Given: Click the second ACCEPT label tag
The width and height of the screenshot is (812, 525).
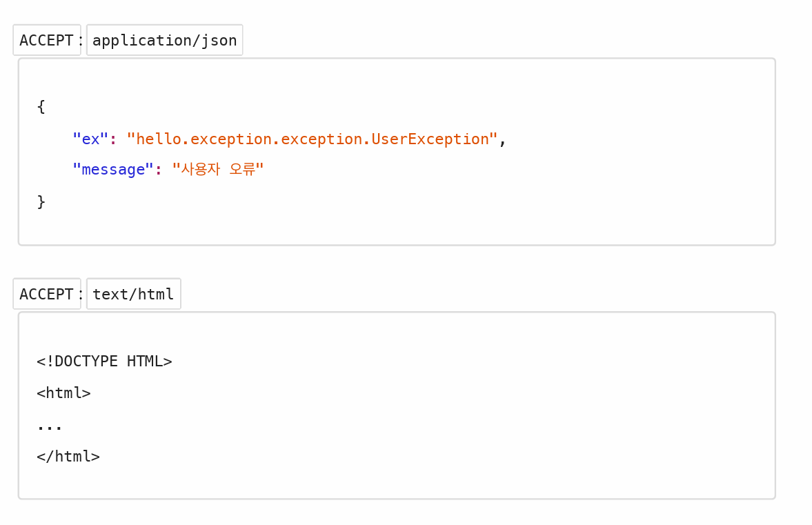Looking at the screenshot, I should pos(47,294).
